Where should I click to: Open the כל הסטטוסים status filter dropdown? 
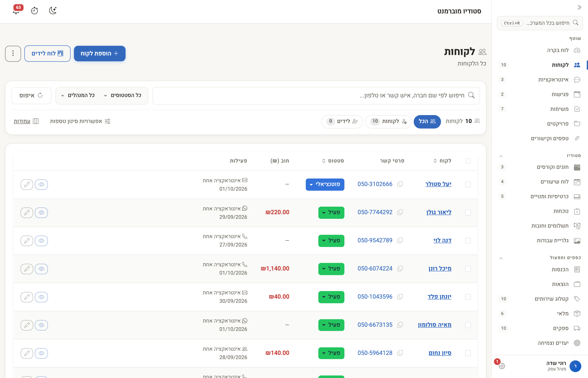[122, 96]
